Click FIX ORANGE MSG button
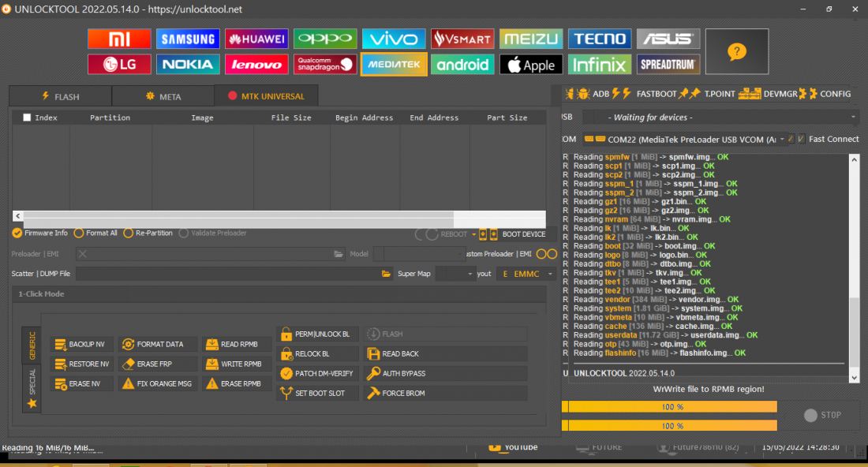Screen dimensions: 868x467 tap(158, 384)
